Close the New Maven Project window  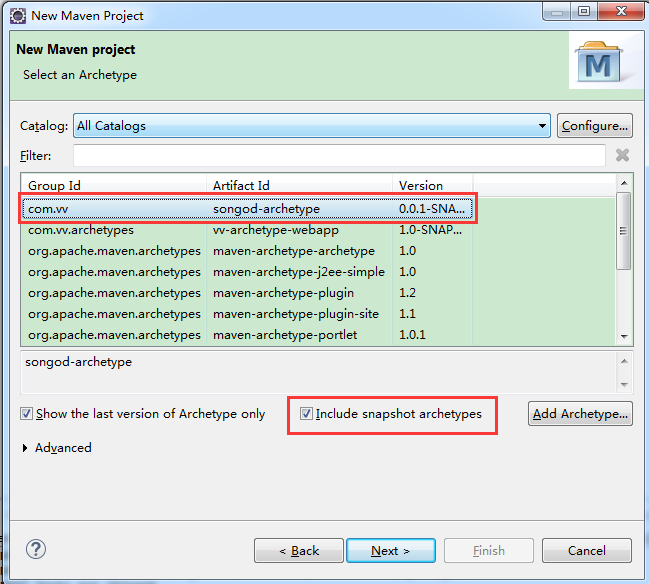621,11
